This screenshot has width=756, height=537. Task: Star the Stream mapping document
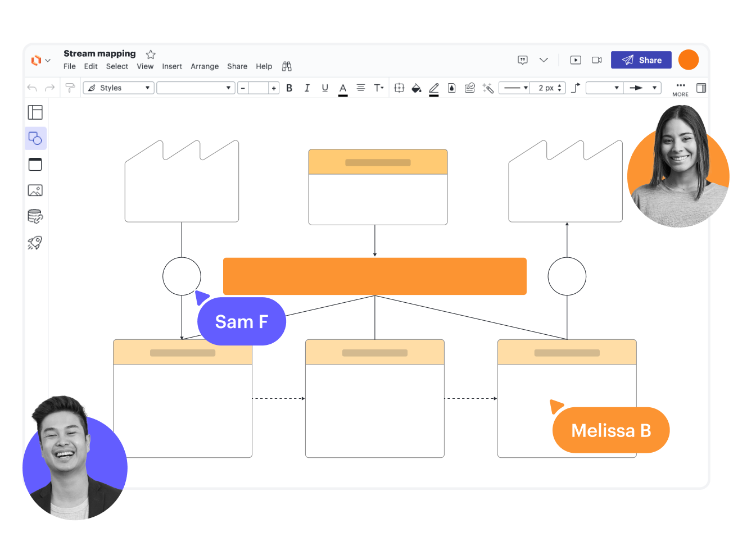tap(151, 54)
